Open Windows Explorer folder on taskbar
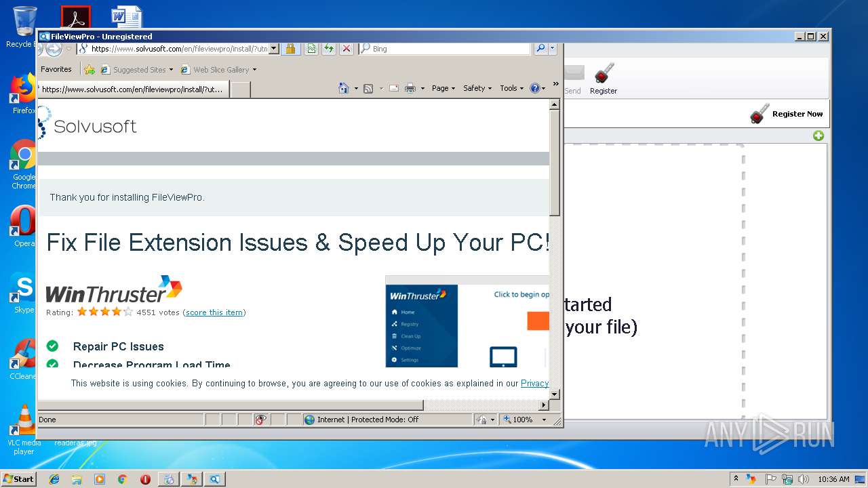This screenshot has height=488, width=868. [77, 479]
